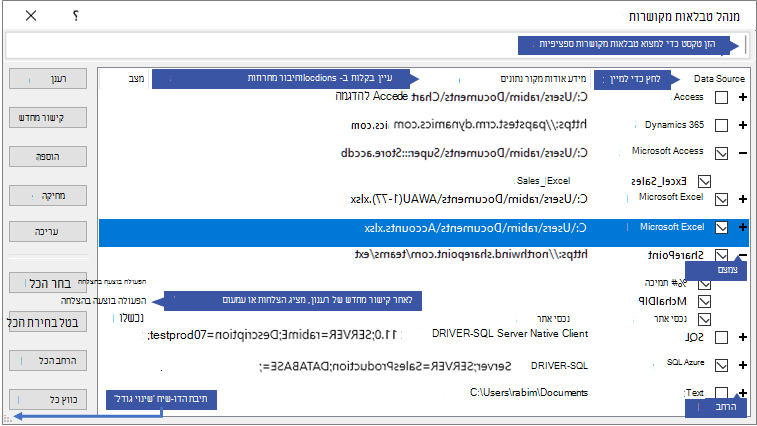Click the רענן (Refresh) button
Image resolution: width=757 pixels, height=426 pixels.
[48, 79]
